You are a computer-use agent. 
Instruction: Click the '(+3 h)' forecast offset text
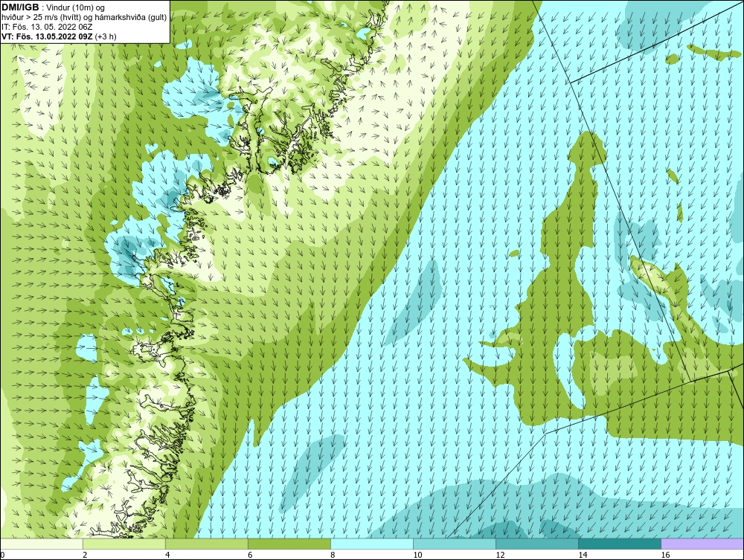[x=106, y=36]
